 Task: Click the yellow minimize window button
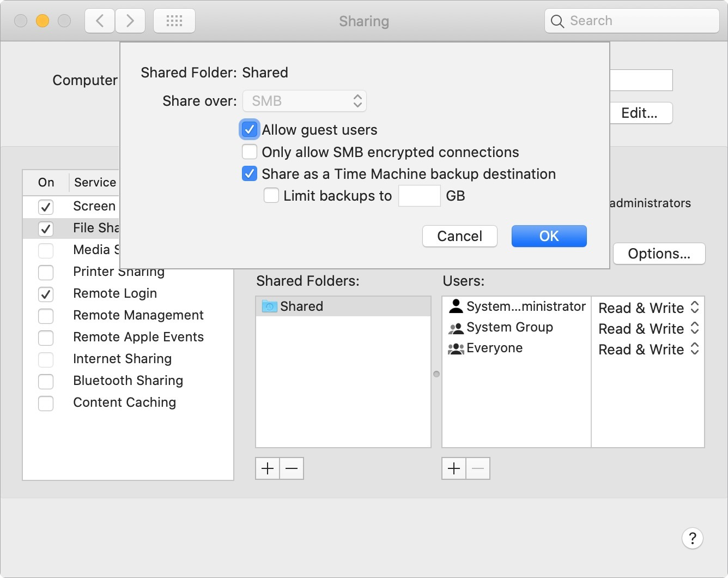[x=43, y=21]
